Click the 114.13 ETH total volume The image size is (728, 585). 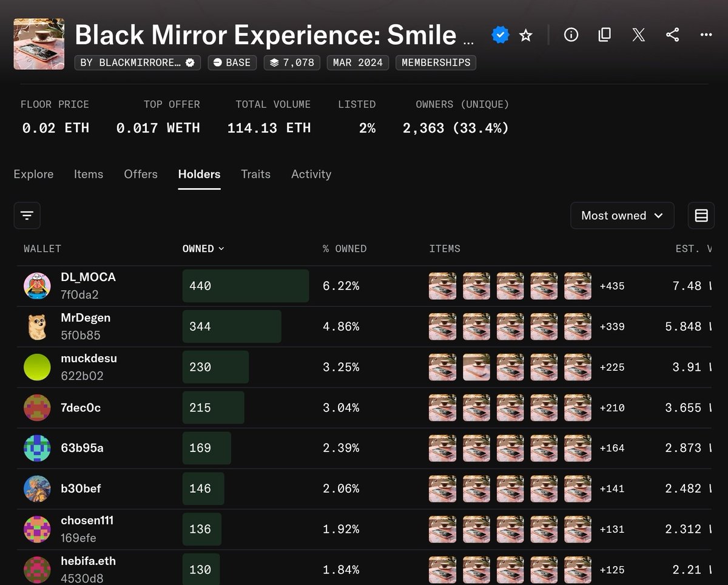point(269,128)
